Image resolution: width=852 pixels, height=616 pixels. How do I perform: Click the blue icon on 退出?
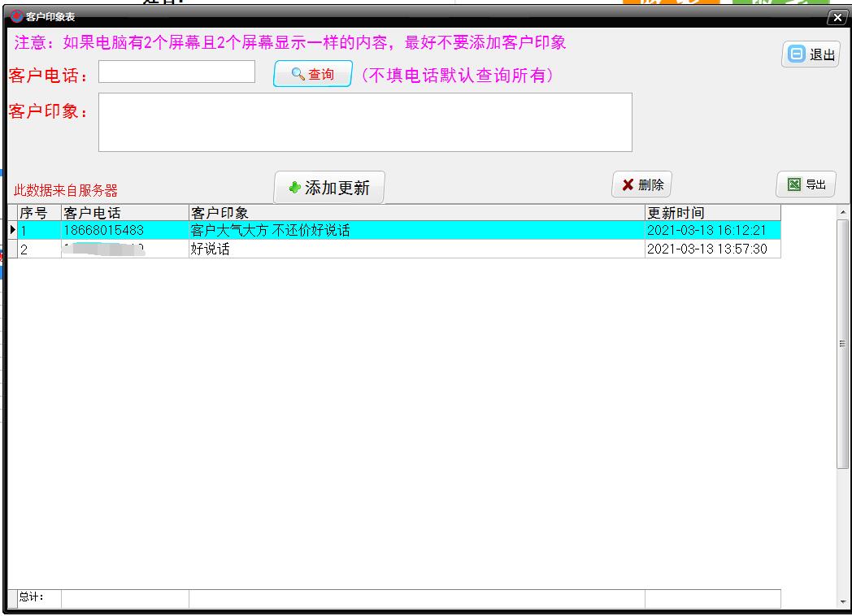coord(796,54)
